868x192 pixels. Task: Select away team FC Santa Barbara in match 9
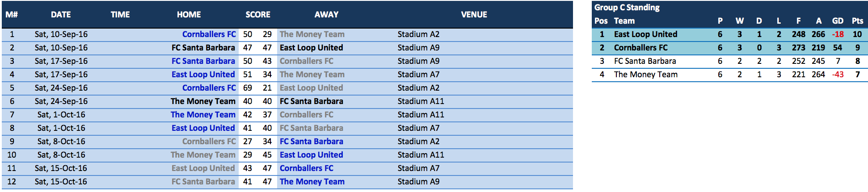tap(312, 142)
